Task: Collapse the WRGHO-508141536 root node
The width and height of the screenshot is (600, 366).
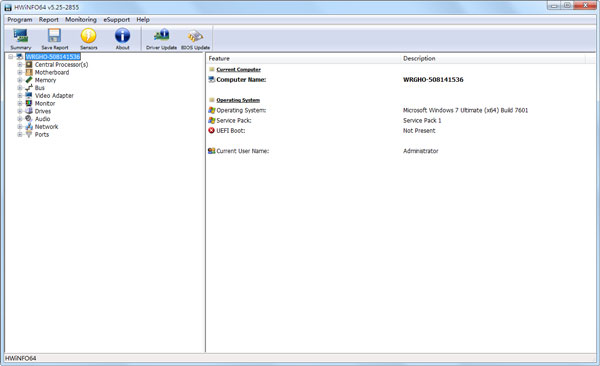Action: click(x=11, y=57)
